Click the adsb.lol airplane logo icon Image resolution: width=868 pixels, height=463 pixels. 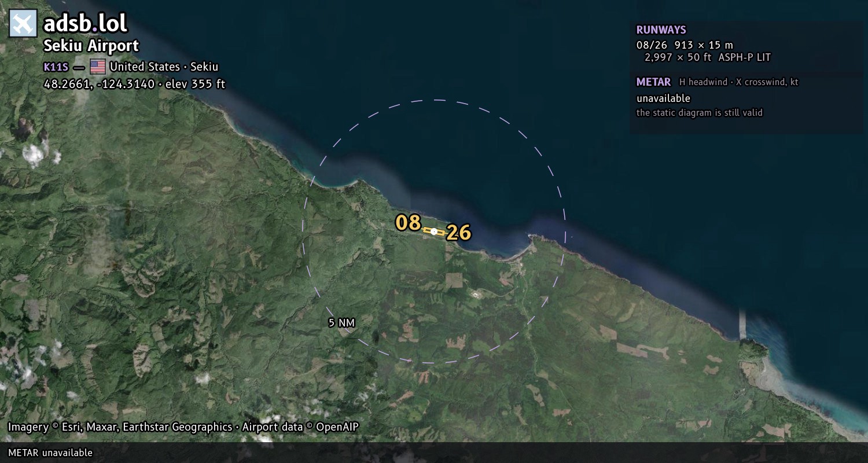(x=23, y=24)
